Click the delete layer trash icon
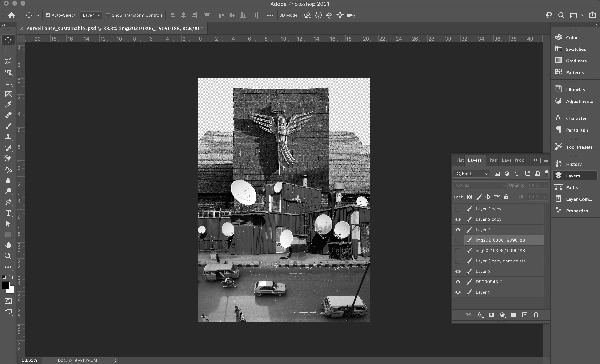Image resolution: width=600 pixels, height=364 pixels. [536, 315]
